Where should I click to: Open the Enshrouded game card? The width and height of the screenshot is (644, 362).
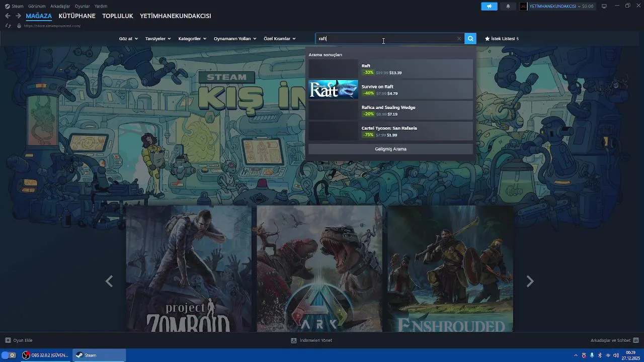450,268
